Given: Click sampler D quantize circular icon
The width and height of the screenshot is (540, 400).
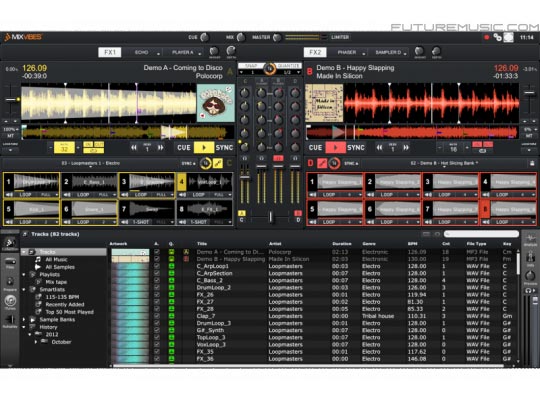Looking at the screenshot, I should 334,163.
